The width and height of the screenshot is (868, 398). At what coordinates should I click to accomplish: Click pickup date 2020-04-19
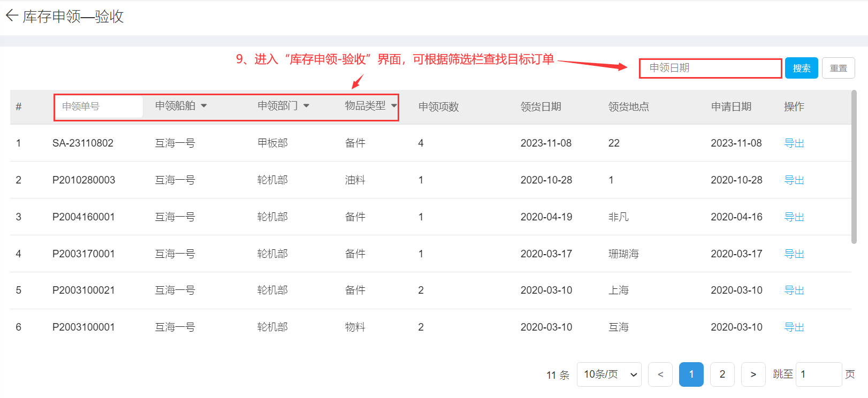click(546, 217)
